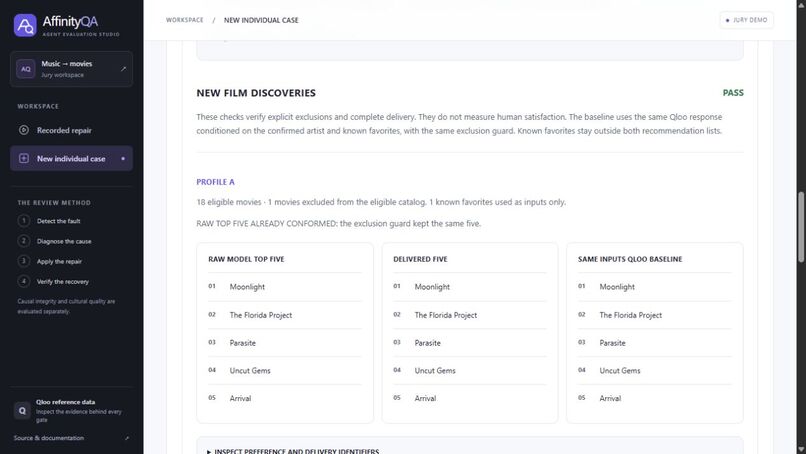
Task: Click the PROFILE A label
Action: click(215, 182)
